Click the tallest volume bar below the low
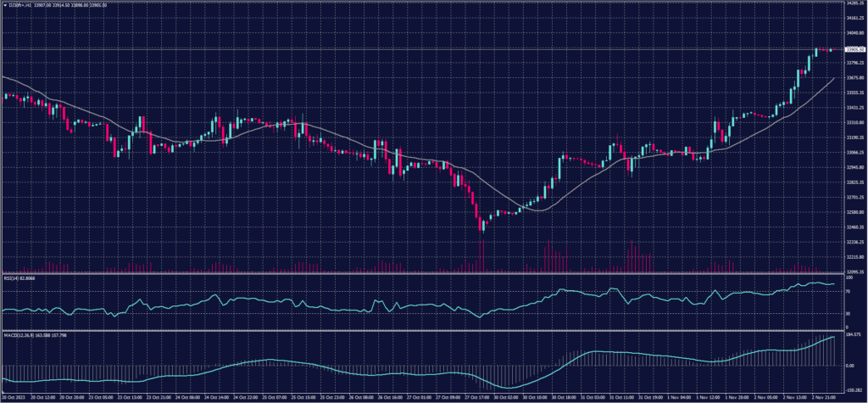Viewport: 868px width, 403px height. (482, 256)
